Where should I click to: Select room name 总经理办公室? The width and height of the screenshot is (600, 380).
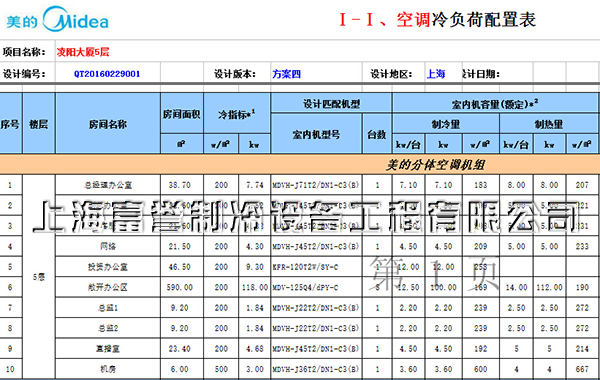(108, 185)
